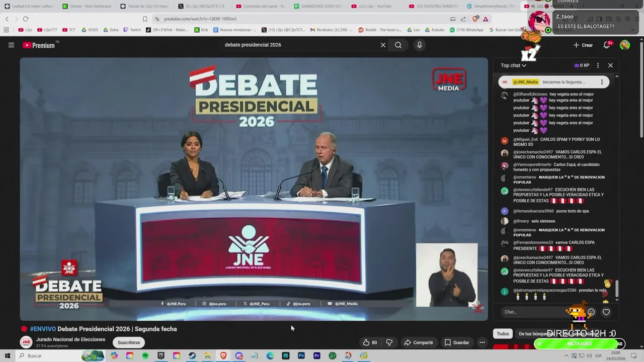
Task: Open more actions menu beside Guardar
Action: click(x=482, y=342)
